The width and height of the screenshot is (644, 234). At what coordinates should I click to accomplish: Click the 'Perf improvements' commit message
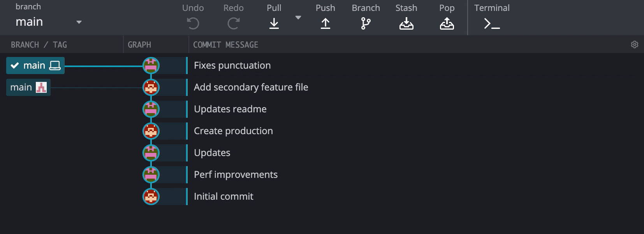coord(236,175)
